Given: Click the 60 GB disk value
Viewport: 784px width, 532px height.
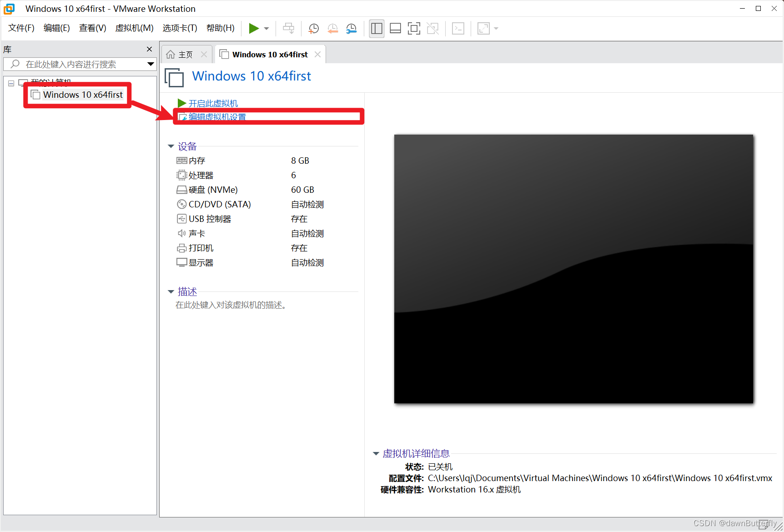Looking at the screenshot, I should pos(302,190).
